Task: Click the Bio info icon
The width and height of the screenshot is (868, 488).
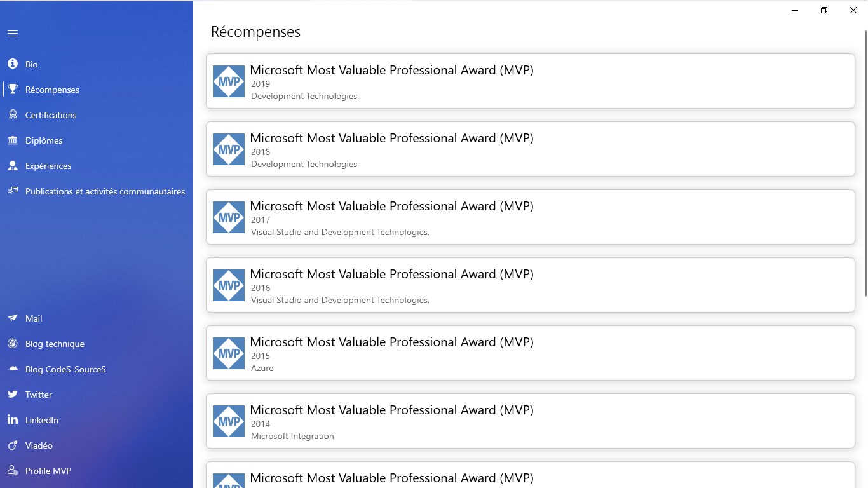Action: (x=13, y=64)
